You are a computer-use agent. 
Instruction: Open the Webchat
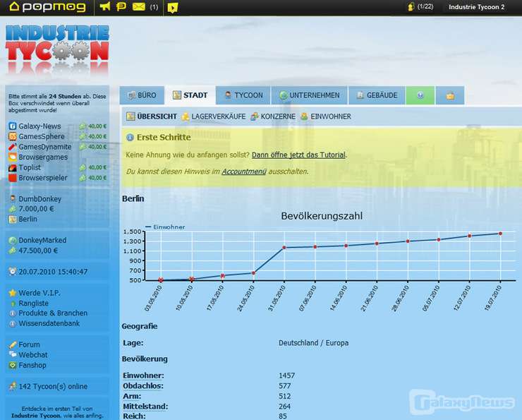pos(33,355)
